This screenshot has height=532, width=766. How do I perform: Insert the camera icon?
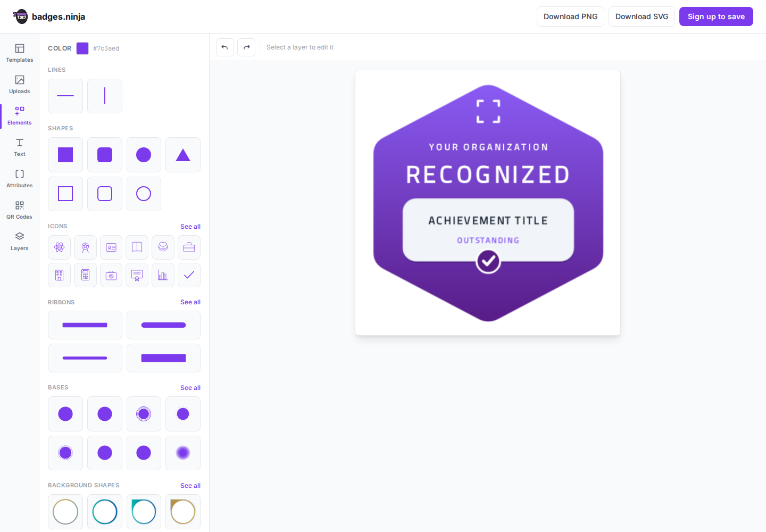tap(111, 275)
